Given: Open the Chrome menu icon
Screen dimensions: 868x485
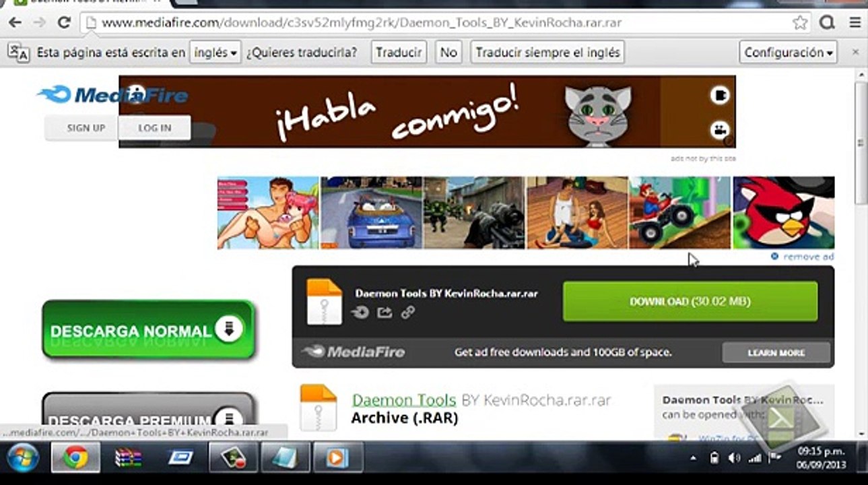Looking at the screenshot, I should [855, 23].
